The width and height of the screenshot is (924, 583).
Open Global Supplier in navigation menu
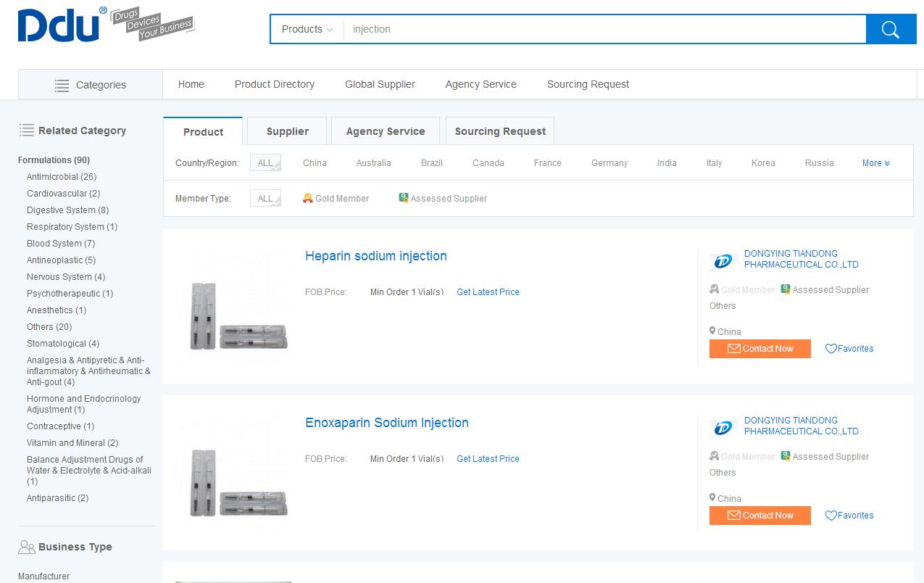tap(380, 84)
